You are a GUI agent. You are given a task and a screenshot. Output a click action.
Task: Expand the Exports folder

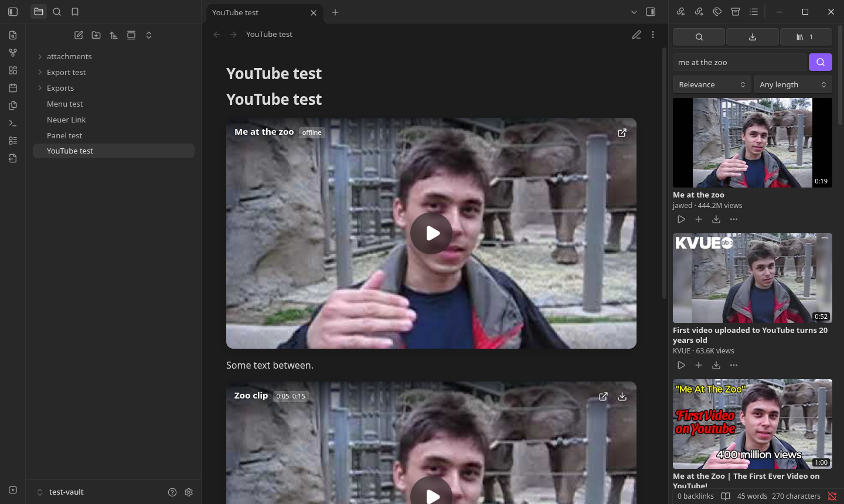click(40, 88)
